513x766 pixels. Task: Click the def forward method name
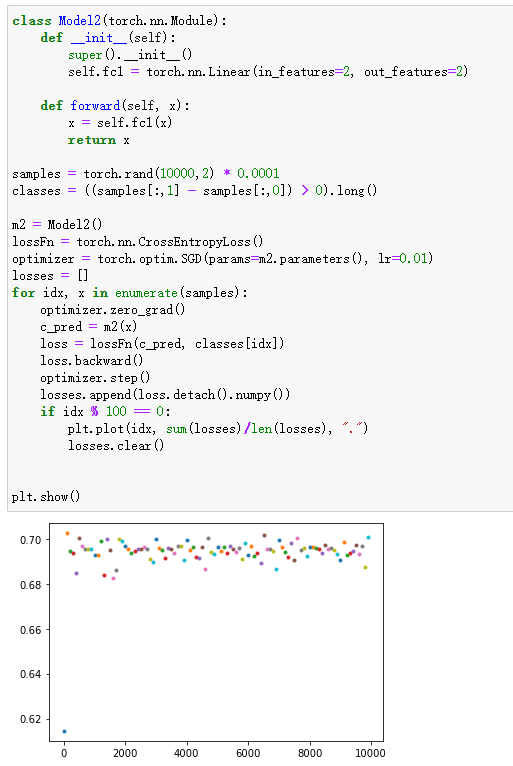pyautogui.click(x=95, y=106)
